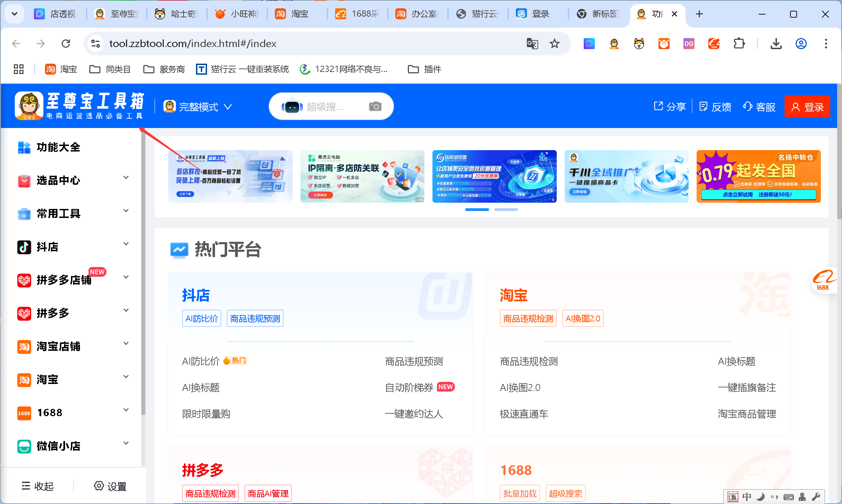Click the 一键插旗备注 link
Viewport: 842px width, 504px height.
tap(747, 387)
